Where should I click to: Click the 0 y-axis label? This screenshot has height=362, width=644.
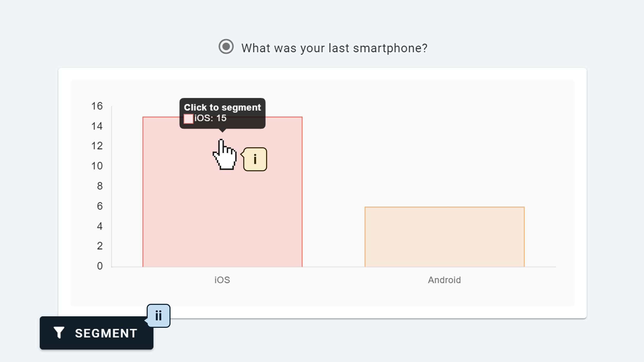100,266
